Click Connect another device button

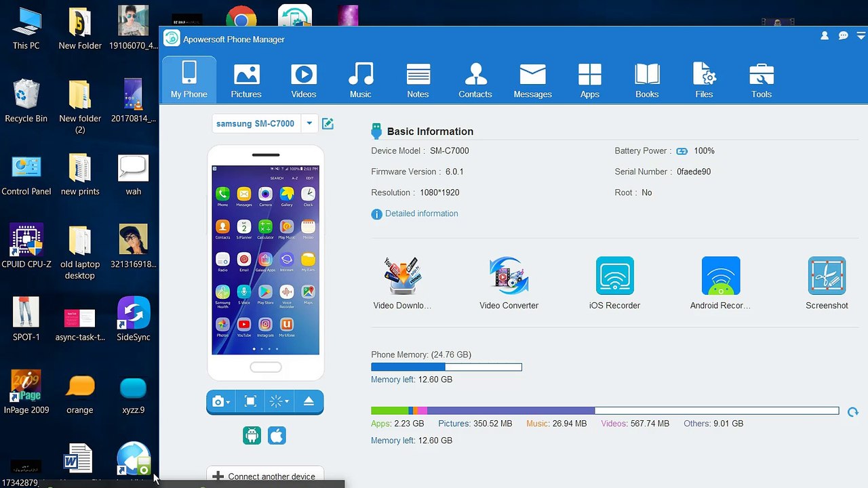point(265,476)
